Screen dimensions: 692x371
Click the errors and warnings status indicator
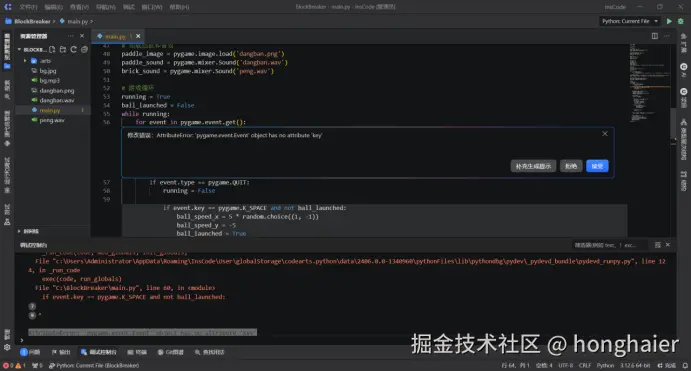coord(15,366)
